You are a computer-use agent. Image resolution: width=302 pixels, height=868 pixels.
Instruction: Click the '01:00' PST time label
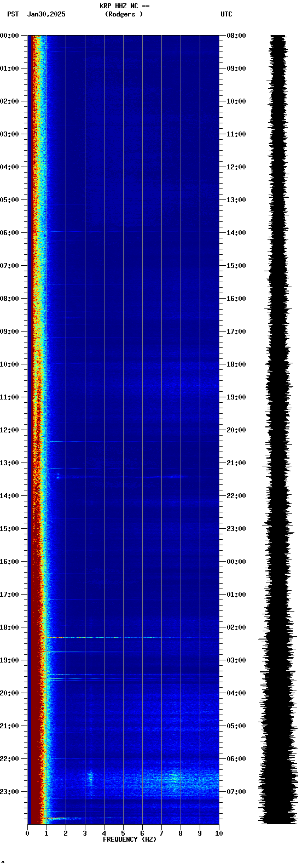coord(9,68)
